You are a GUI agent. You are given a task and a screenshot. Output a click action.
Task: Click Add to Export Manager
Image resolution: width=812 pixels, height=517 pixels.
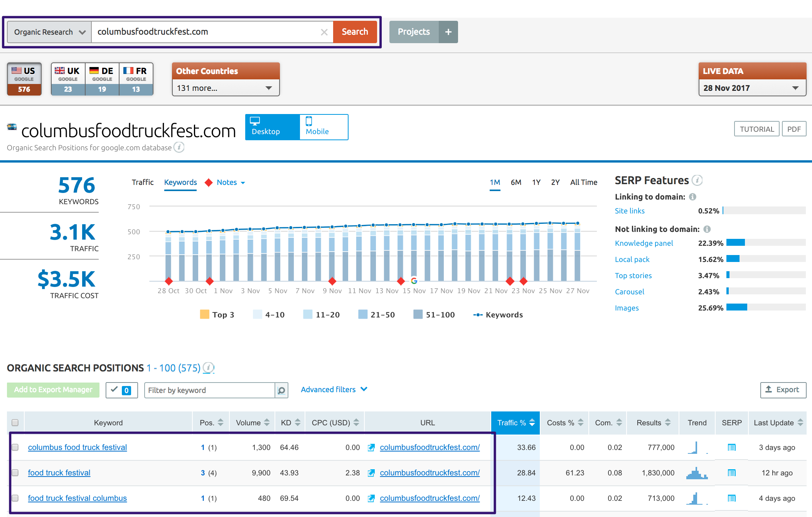(53, 390)
